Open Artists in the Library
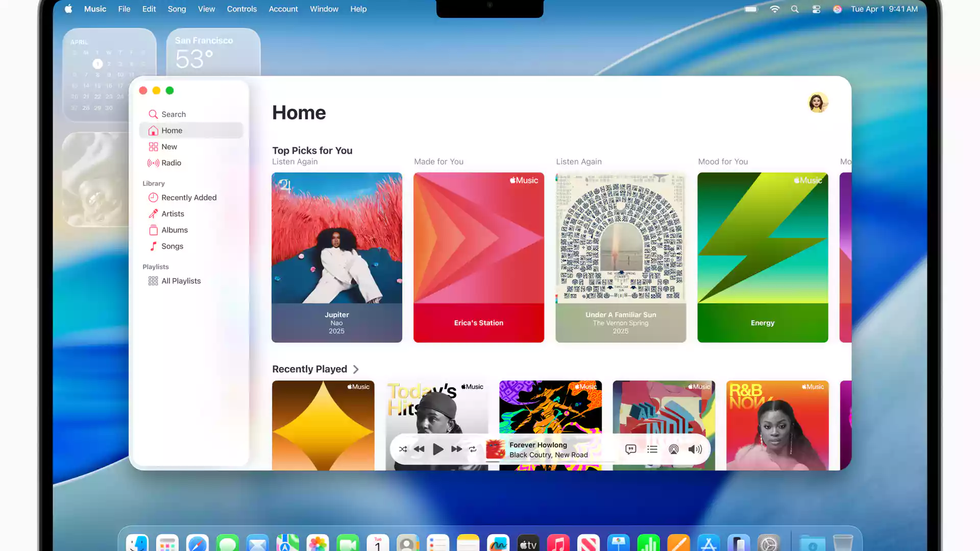980x551 pixels. 191,214
